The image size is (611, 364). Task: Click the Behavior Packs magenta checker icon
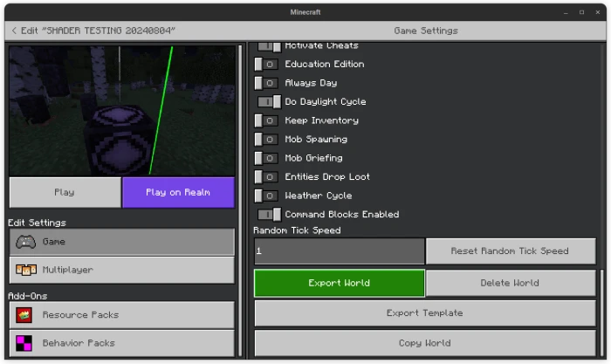pos(24,343)
